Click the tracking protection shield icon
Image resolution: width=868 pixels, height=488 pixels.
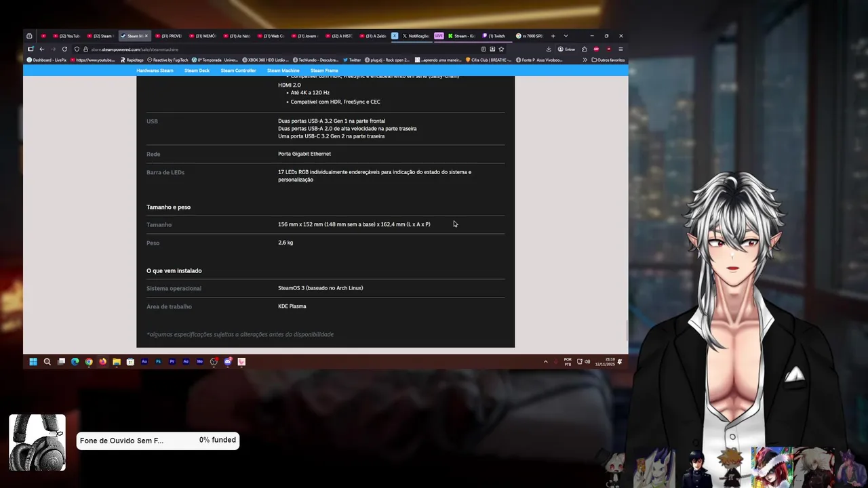[77, 49]
